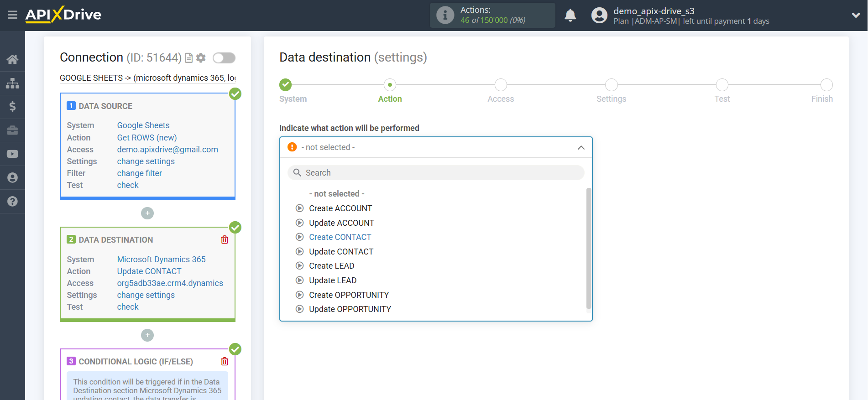This screenshot has width=868, height=400.
Task: Click the change filter link
Action: coord(140,173)
